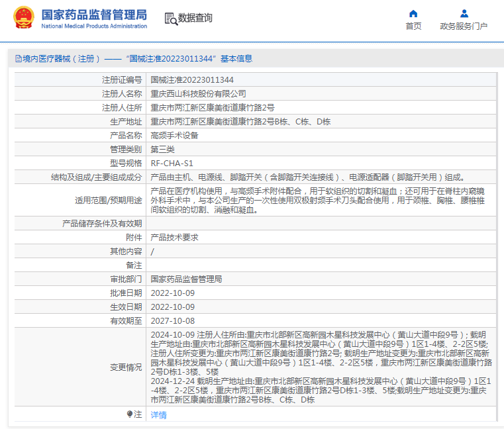Viewport: 504px width, 429px height.
Task: Select the 2024-12-24 change record text
Action: (x=321, y=391)
